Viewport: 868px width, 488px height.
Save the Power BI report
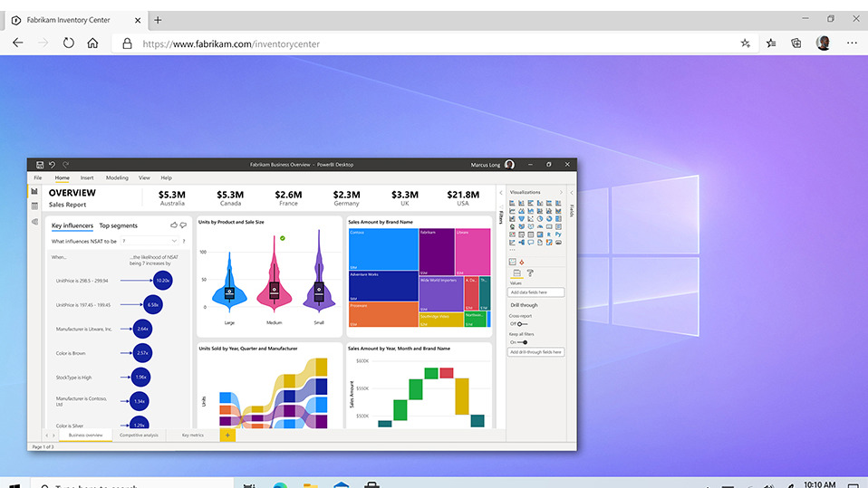tap(40, 165)
